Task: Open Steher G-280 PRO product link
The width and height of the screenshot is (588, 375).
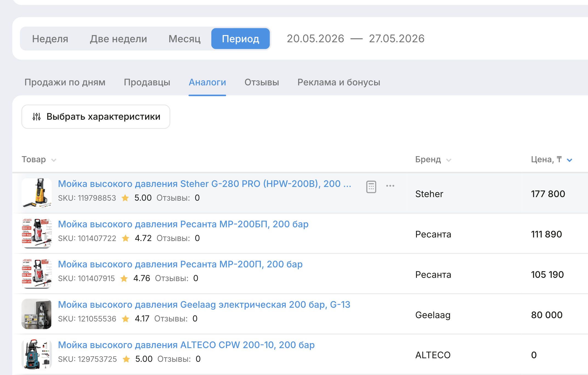Action: pos(205,184)
